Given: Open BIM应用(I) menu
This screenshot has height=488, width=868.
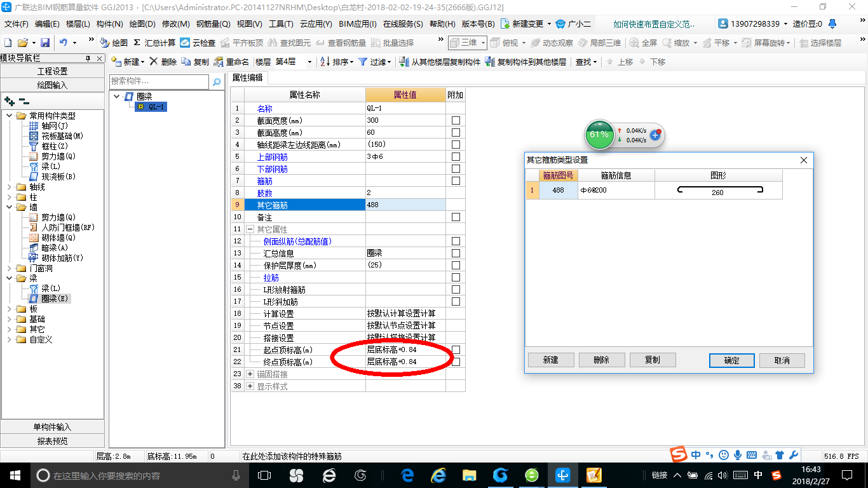Looking at the screenshot, I should (x=358, y=24).
